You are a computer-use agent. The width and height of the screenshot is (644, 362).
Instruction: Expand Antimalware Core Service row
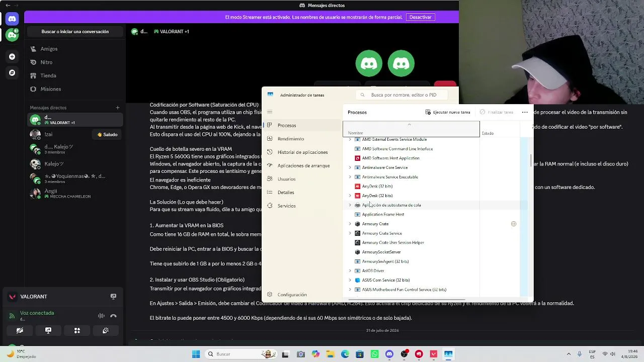[350, 167]
